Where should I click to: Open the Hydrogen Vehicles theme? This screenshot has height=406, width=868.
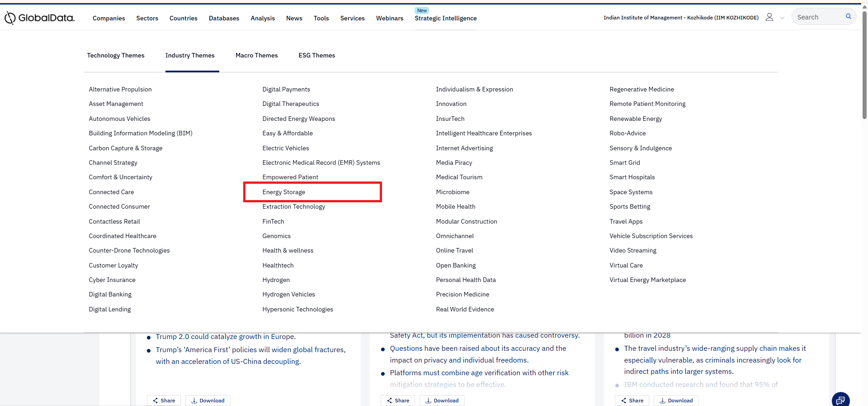[288, 294]
